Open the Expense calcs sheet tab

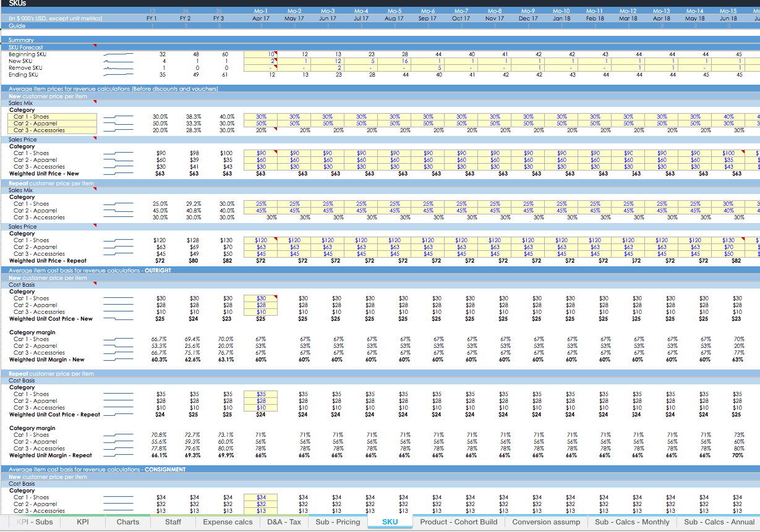(x=228, y=522)
